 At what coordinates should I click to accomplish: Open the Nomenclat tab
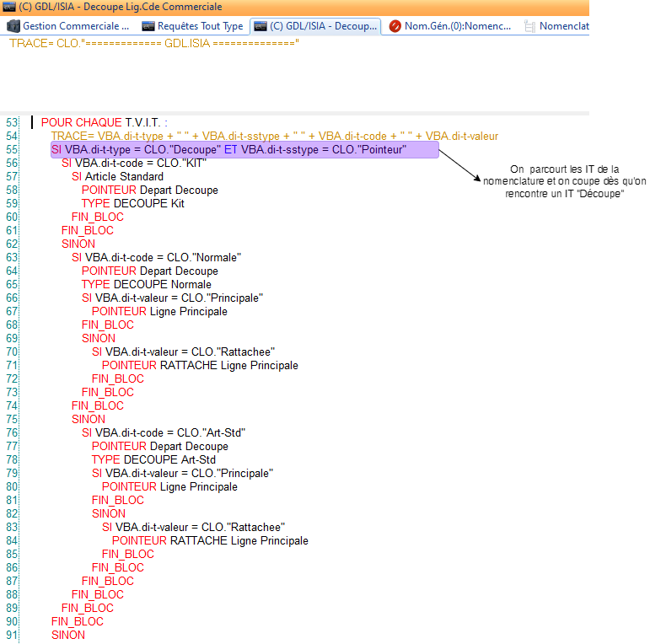click(563, 26)
